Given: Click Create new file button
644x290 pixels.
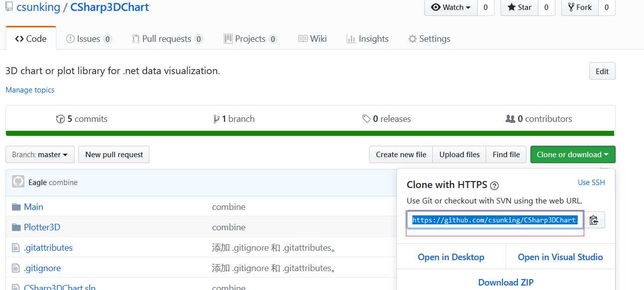Looking at the screenshot, I should click(401, 154).
